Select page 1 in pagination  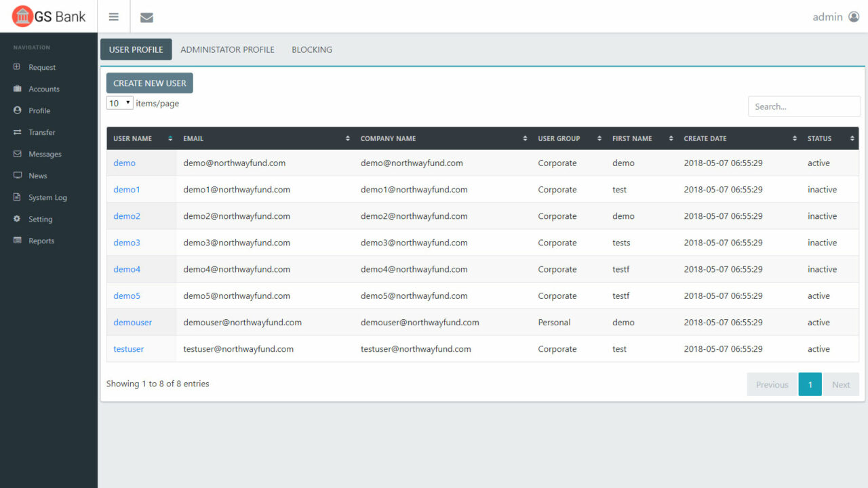pyautogui.click(x=810, y=384)
